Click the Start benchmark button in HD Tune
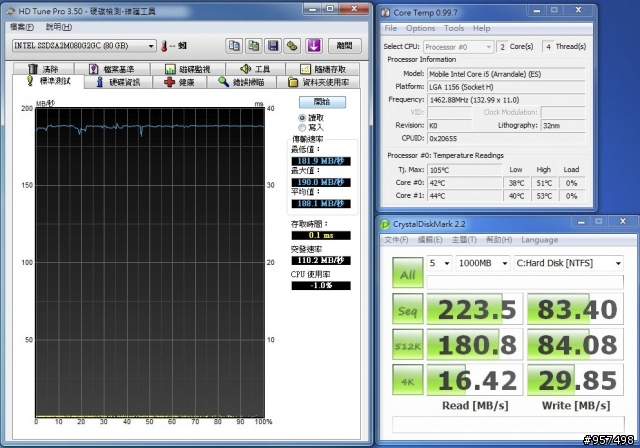Image resolution: width=640 pixels, height=448 pixels. tap(322, 102)
